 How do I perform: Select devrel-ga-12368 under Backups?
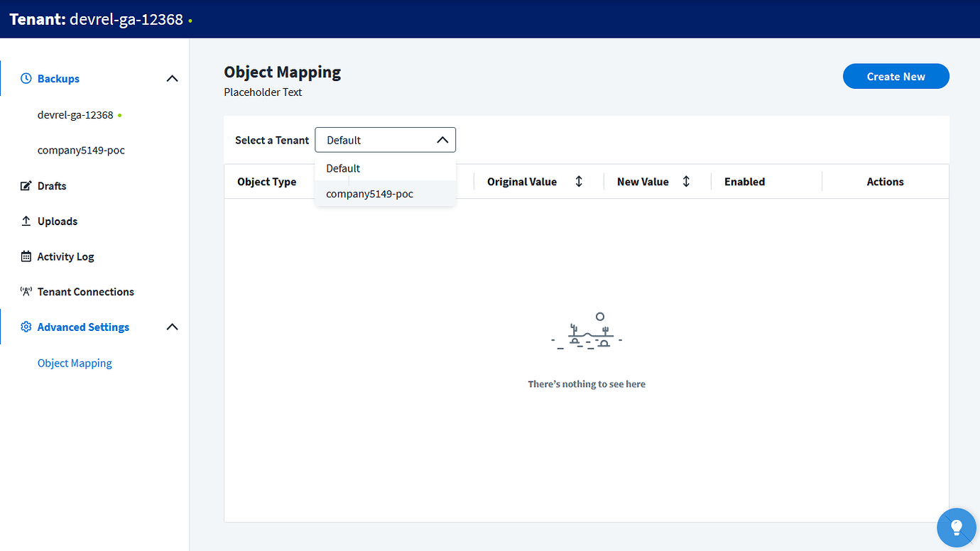coord(74,114)
